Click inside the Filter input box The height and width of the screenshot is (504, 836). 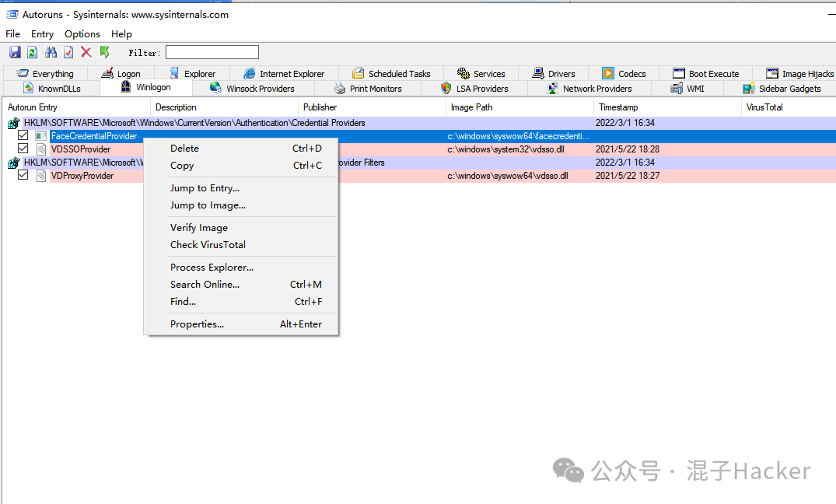pyautogui.click(x=212, y=51)
